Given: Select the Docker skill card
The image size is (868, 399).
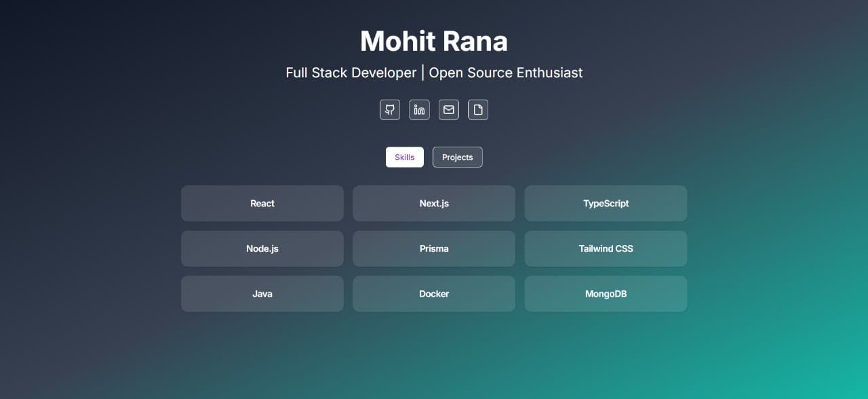Looking at the screenshot, I should pos(434,294).
